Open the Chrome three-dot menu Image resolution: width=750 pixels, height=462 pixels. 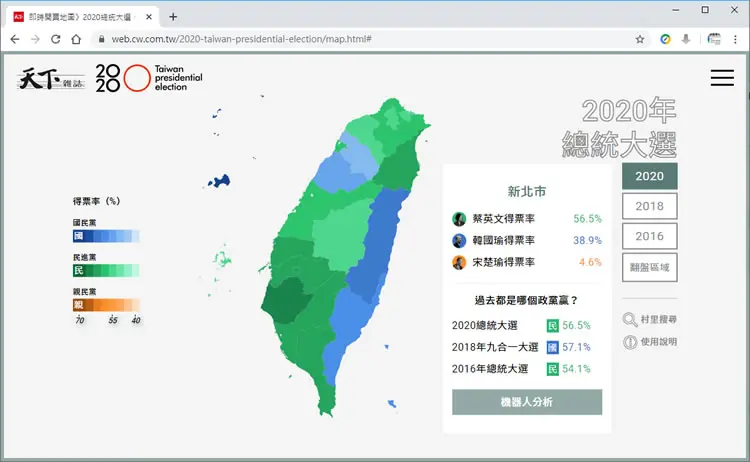[x=735, y=39]
